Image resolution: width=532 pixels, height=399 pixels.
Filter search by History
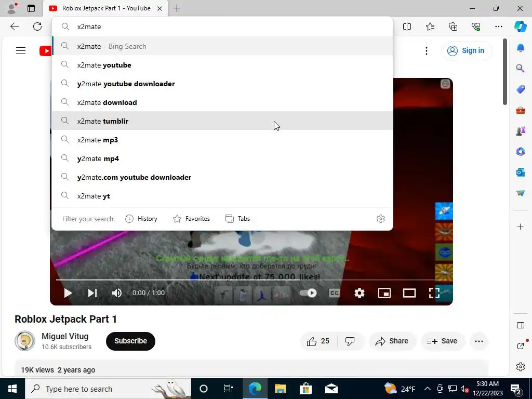pos(141,219)
